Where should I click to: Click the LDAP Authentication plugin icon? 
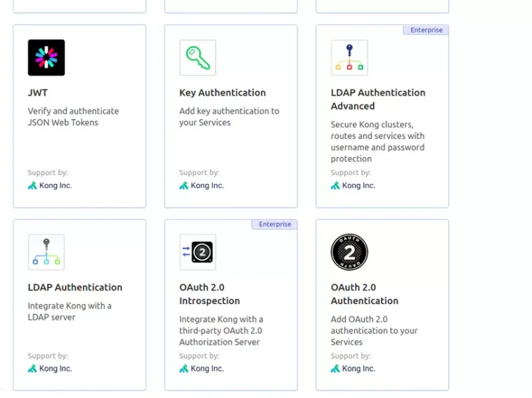[46, 252]
